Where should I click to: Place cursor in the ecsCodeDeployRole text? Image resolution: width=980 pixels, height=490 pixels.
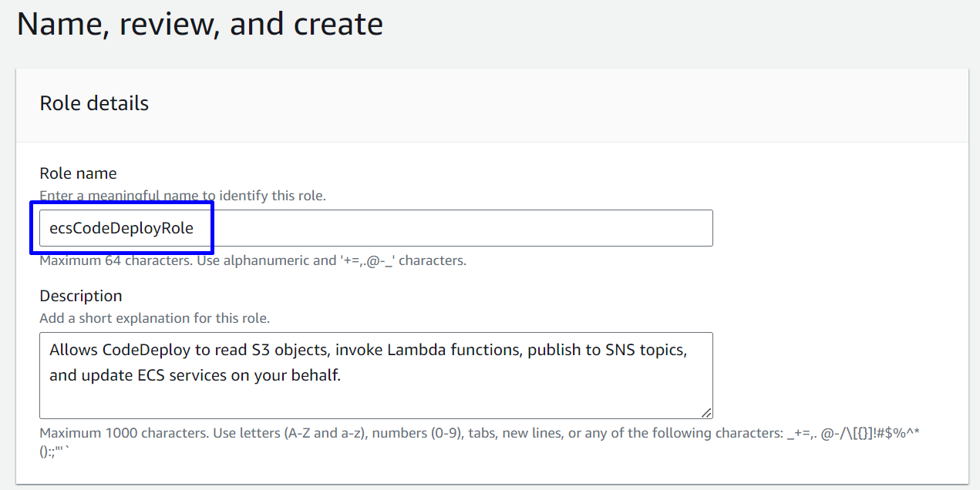(x=121, y=228)
